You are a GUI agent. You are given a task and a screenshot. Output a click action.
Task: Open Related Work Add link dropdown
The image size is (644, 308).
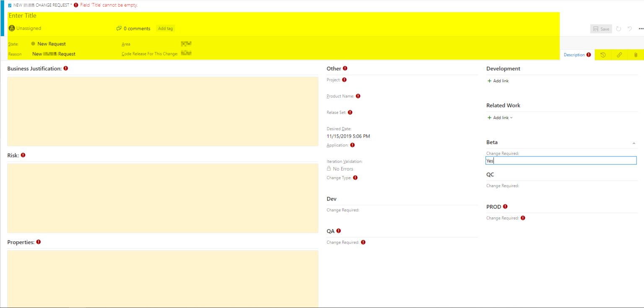(500, 117)
